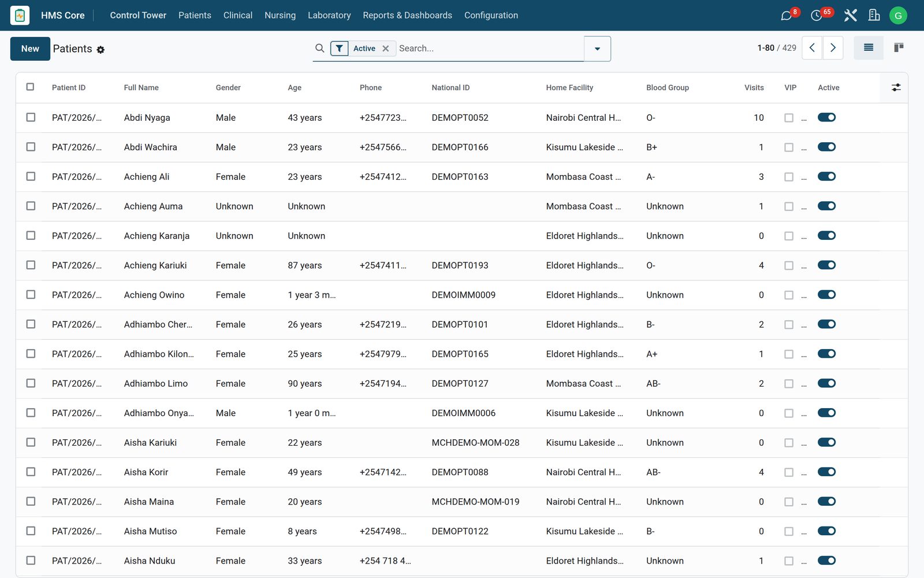
Task: Click the MCHDEMO-MOM-028 cell
Action: tap(475, 443)
